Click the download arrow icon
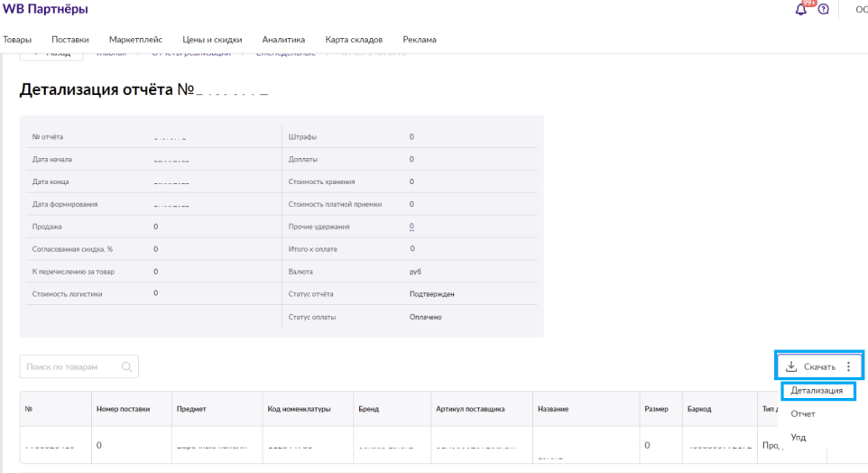Screen dimensions: 868x473 791,366
